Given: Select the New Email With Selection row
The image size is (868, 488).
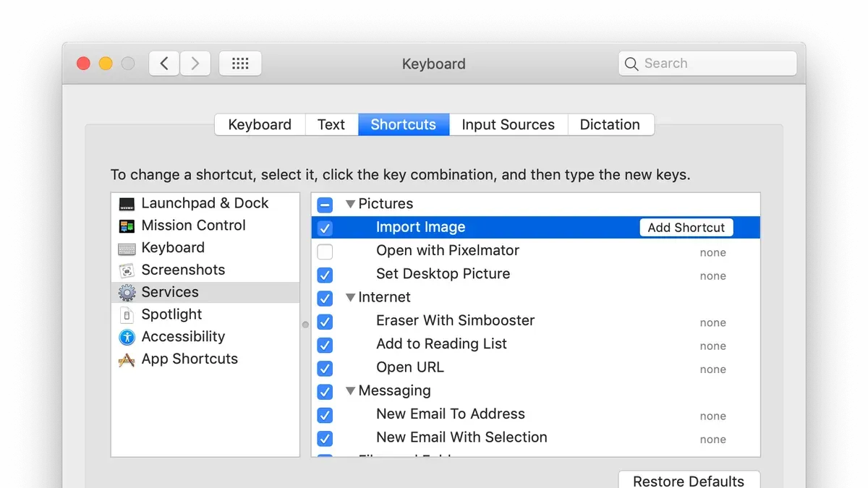Looking at the screenshot, I should coord(536,438).
